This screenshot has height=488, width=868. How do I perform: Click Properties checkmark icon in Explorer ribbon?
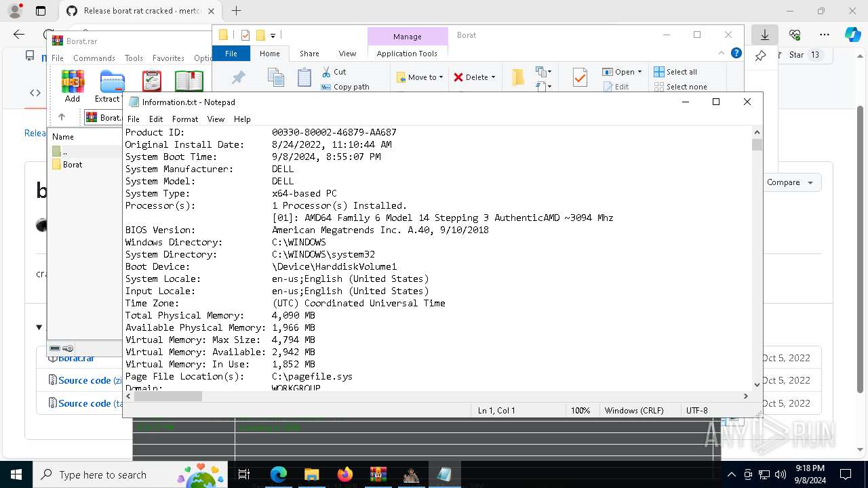click(x=580, y=77)
